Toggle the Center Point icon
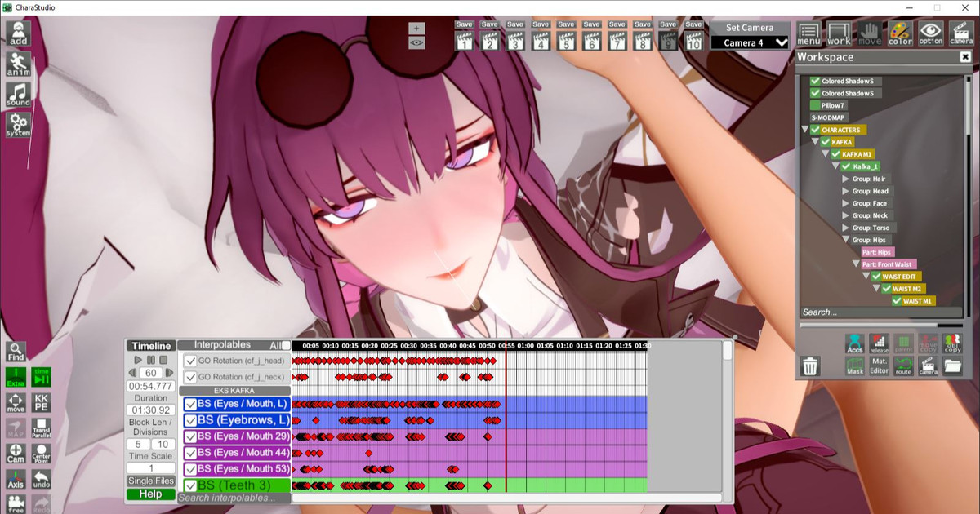The height and width of the screenshot is (514, 980). pyautogui.click(x=42, y=454)
